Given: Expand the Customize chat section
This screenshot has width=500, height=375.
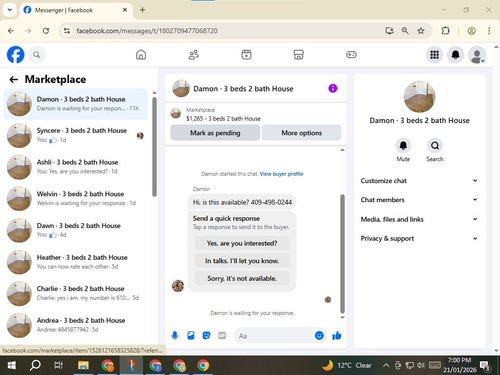Looking at the screenshot, I should tap(419, 181).
